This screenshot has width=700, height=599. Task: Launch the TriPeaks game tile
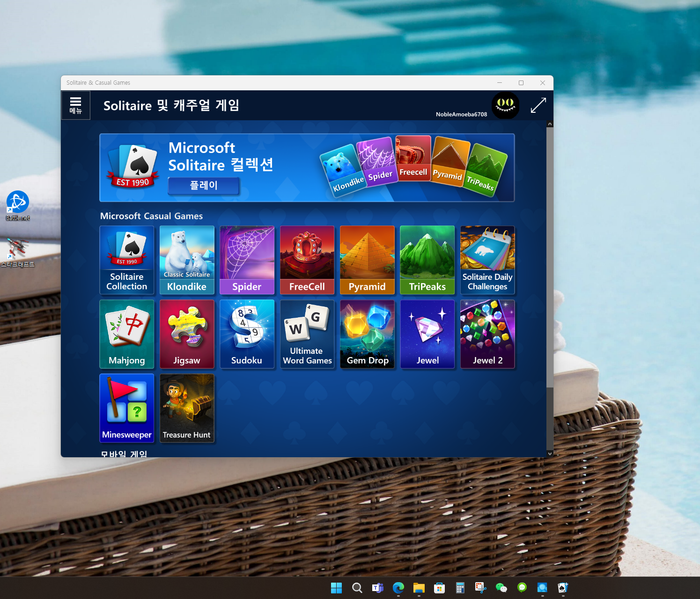point(427,260)
